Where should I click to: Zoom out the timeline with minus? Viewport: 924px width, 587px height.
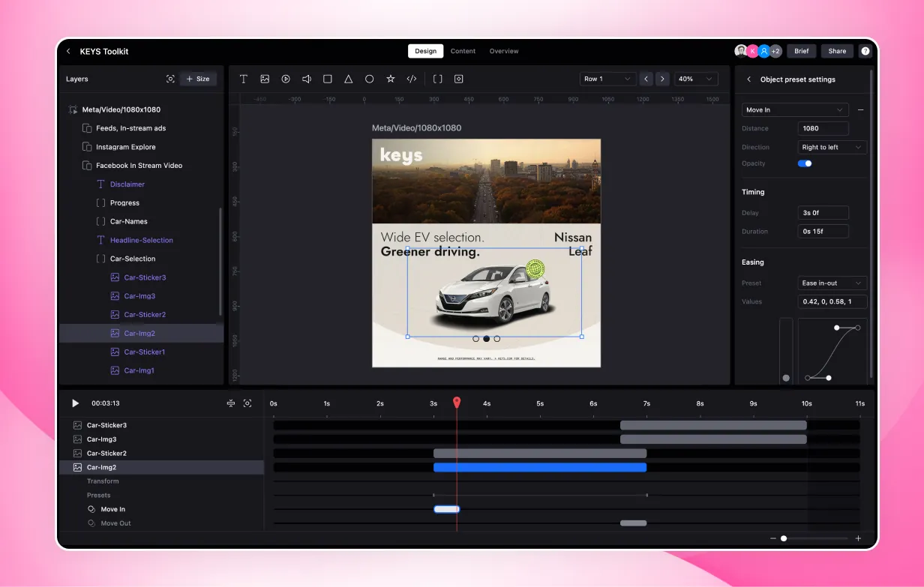click(x=772, y=538)
